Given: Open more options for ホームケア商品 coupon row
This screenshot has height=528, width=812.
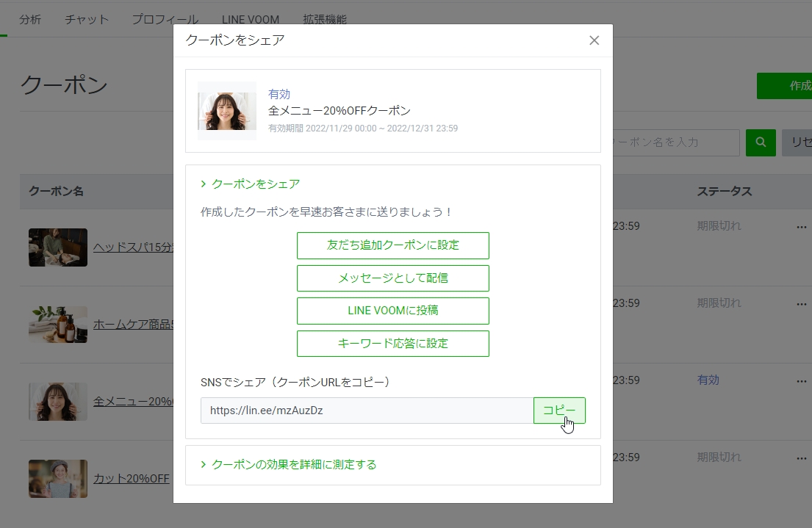Looking at the screenshot, I should click(x=801, y=304).
